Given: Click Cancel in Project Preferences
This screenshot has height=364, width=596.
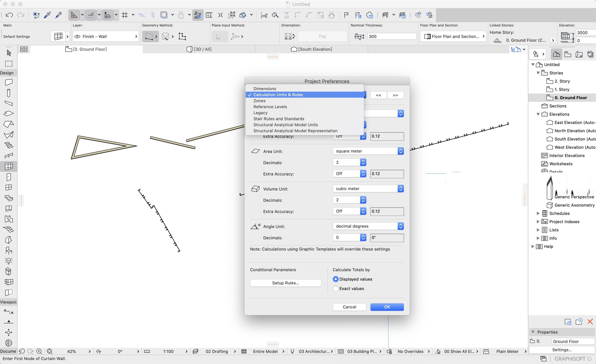Looking at the screenshot, I should [349, 307].
